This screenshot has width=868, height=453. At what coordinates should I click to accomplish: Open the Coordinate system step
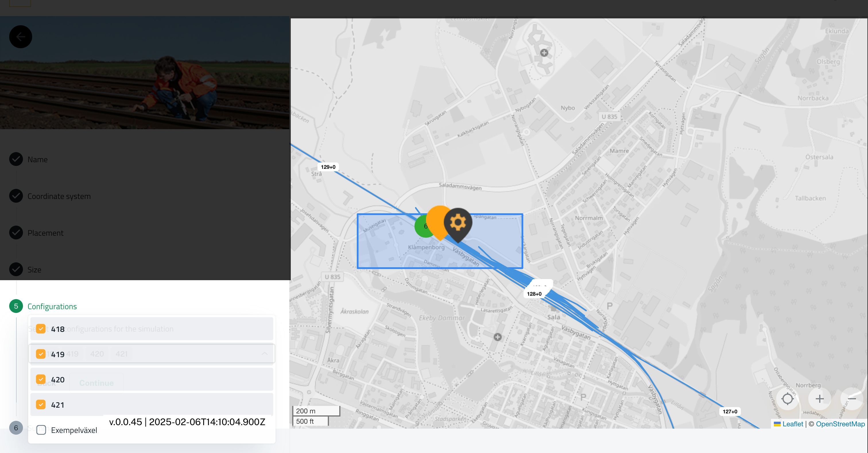click(x=59, y=196)
